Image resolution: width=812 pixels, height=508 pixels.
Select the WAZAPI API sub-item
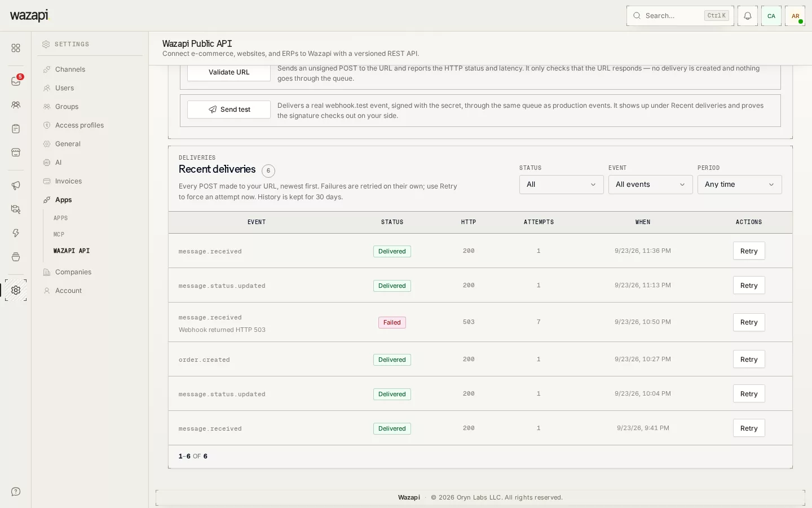point(72,251)
